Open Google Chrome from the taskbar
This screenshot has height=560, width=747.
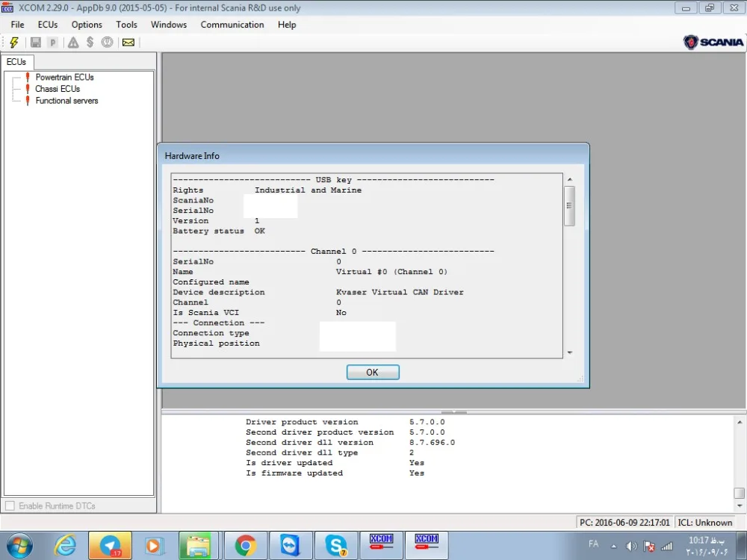pos(245,546)
